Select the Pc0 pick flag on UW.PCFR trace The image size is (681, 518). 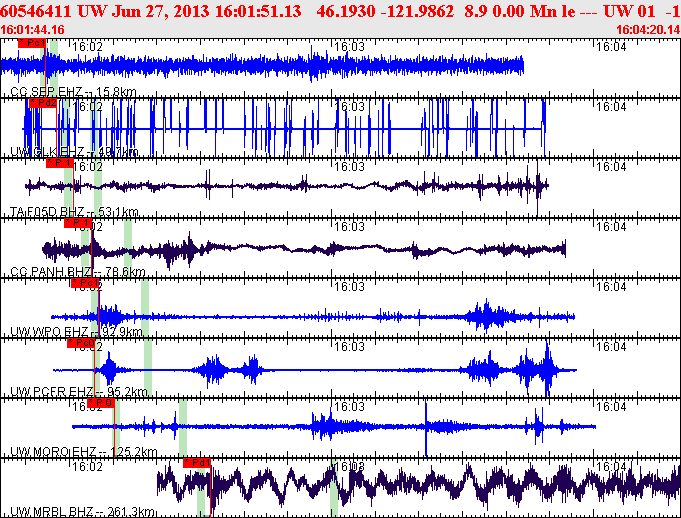pyautogui.click(x=80, y=343)
